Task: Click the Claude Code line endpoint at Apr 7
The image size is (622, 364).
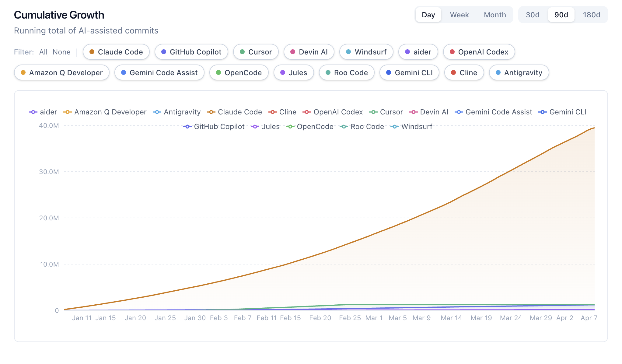Action: tap(594, 128)
